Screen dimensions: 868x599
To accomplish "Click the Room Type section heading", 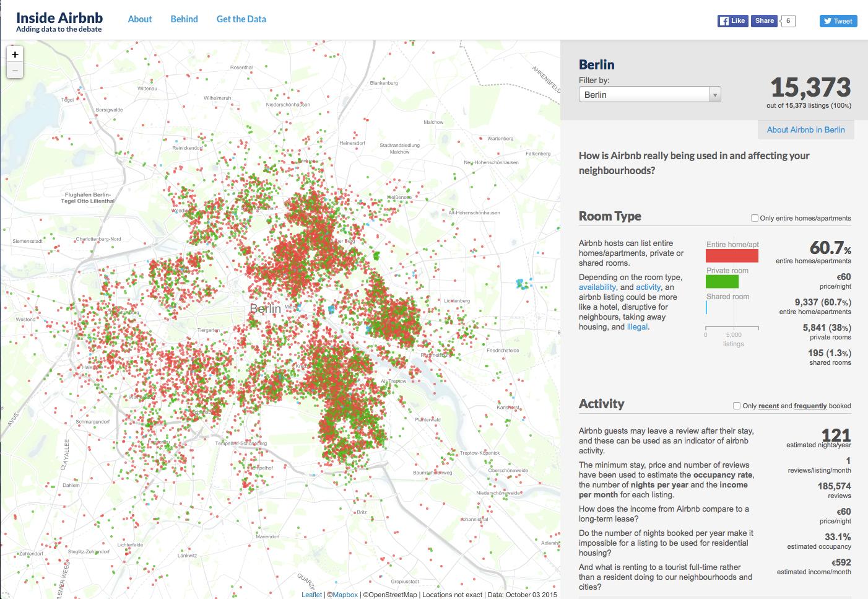I will coord(610,216).
